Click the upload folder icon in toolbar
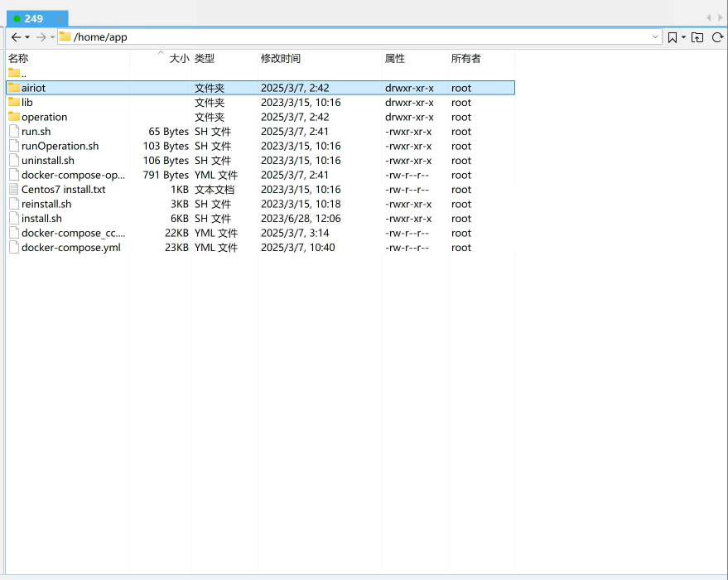Viewport: 728px width, 580px height. click(697, 37)
